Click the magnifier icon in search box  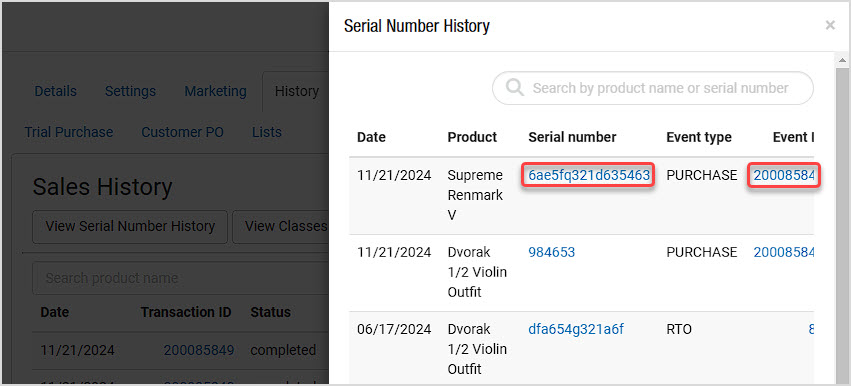click(x=515, y=88)
